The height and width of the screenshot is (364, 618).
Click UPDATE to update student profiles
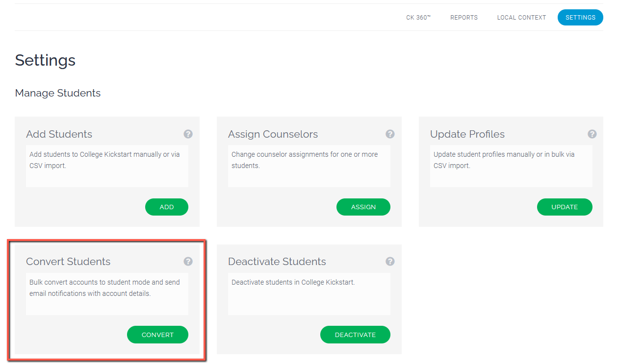click(565, 207)
